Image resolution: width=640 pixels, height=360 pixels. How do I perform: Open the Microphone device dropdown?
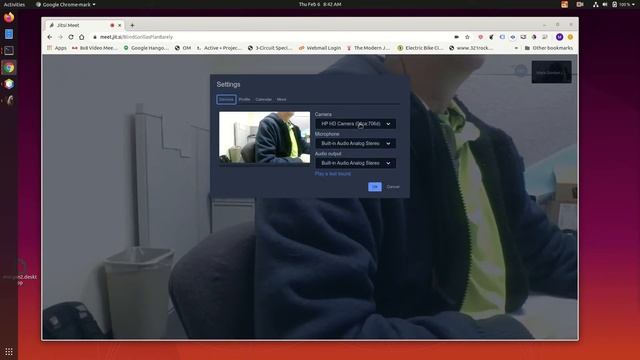[356, 143]
